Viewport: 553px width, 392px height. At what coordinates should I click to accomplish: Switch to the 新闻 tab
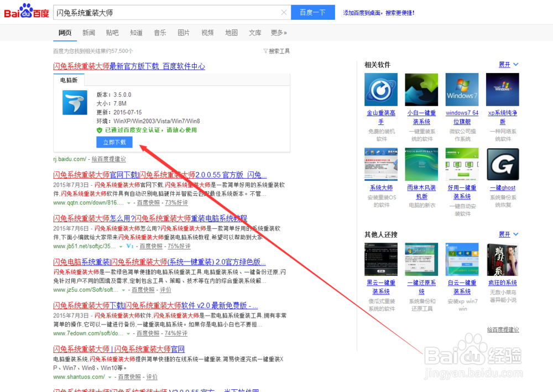click(88, 33)
